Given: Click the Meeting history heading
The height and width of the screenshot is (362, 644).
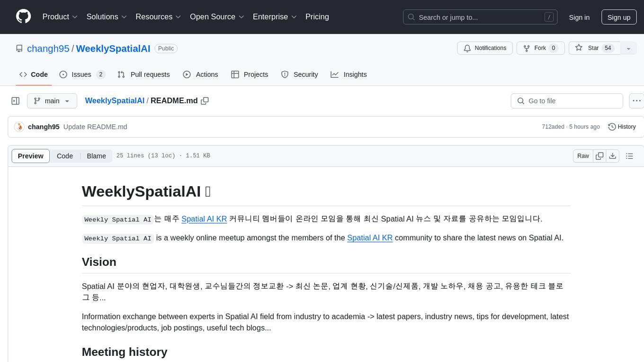Looking at the screenshot, I should point(125,352).
